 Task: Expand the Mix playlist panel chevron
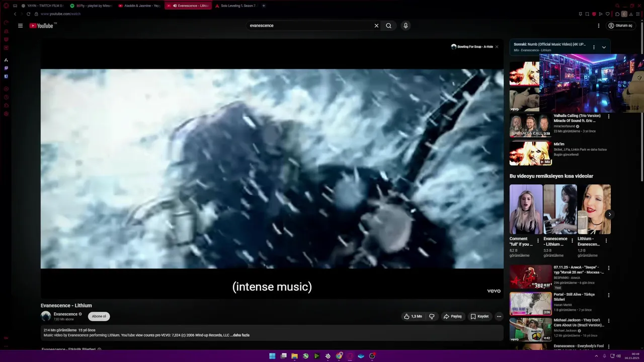pyautogui.click(x=604, y=47)
